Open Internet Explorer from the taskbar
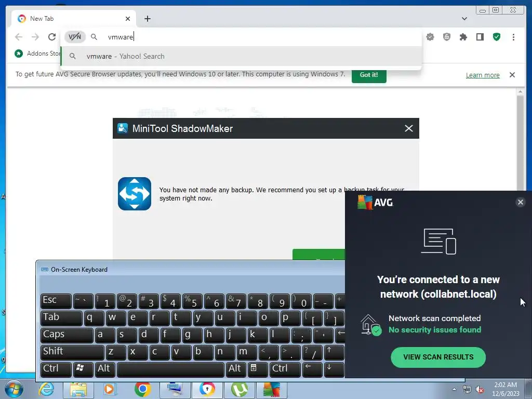The height and width of the screenshot is (399, 532). [46, 389]
